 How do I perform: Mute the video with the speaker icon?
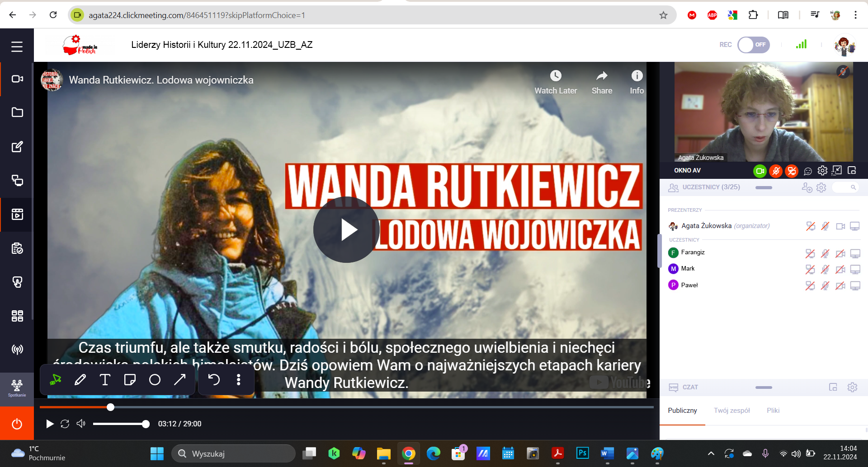tap(81, 424)
